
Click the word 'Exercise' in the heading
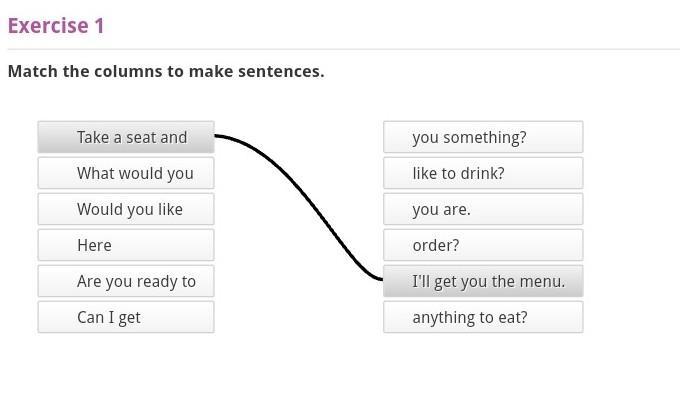(49, 26)
